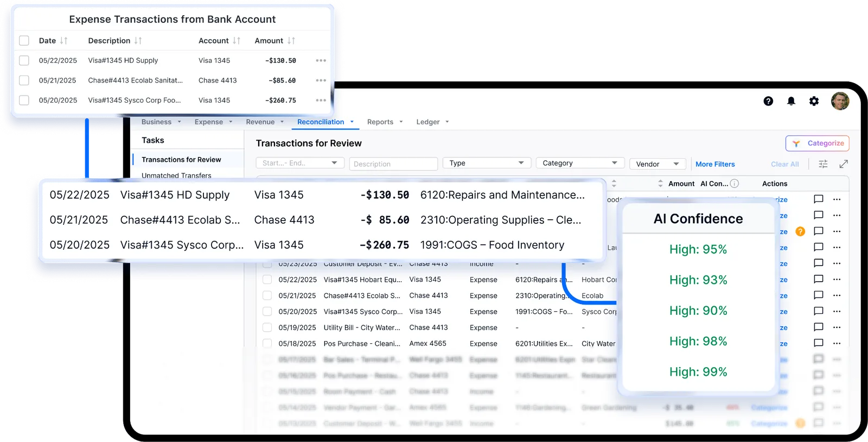The height and width of the screenshot is (442, 868).
Task: Check the 05/22/2025 HD Supply card row
Action: coord(24,60)
